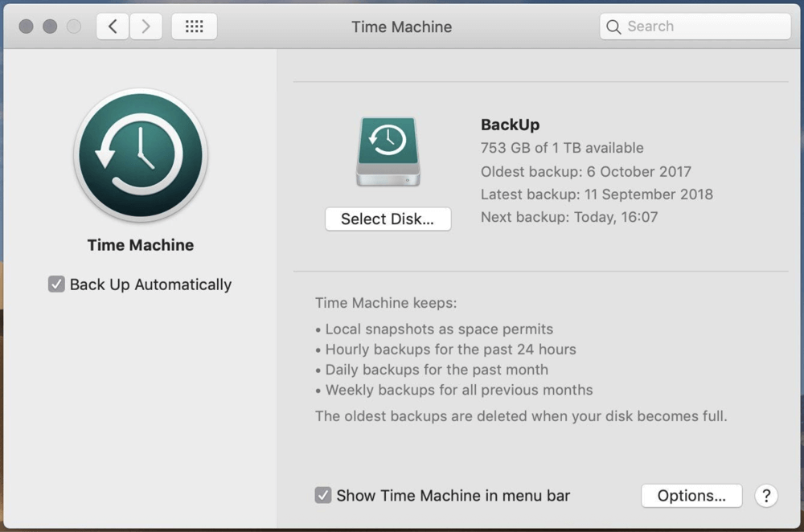Click the BackUp pane heading
804x532 pixels.
click(x=510, y=125)
